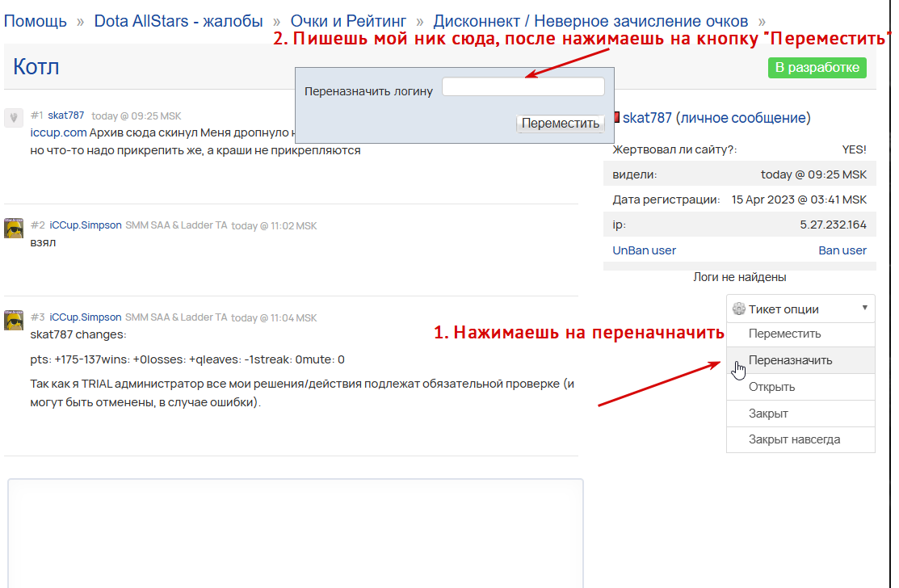Expand the Тикет опции dropdown
The height and width of the screenshot is (588, 899).
[800, 309]
